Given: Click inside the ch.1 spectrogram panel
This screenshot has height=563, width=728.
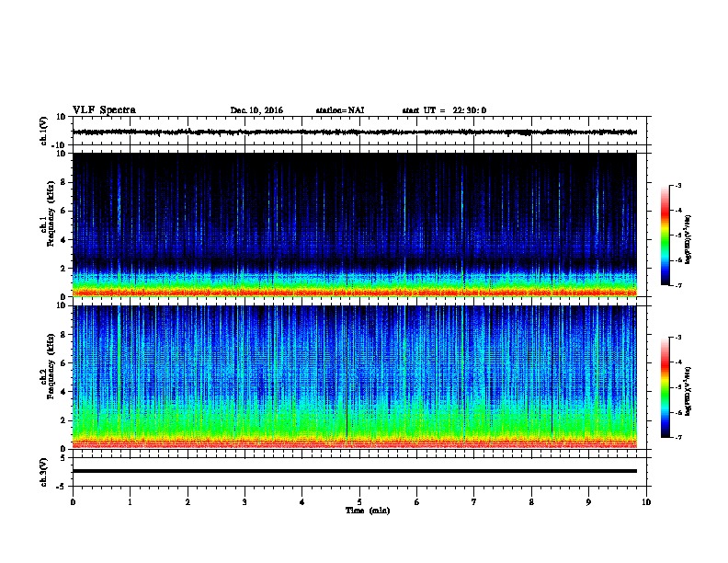Looking at the screenshot, I should 354,224.
